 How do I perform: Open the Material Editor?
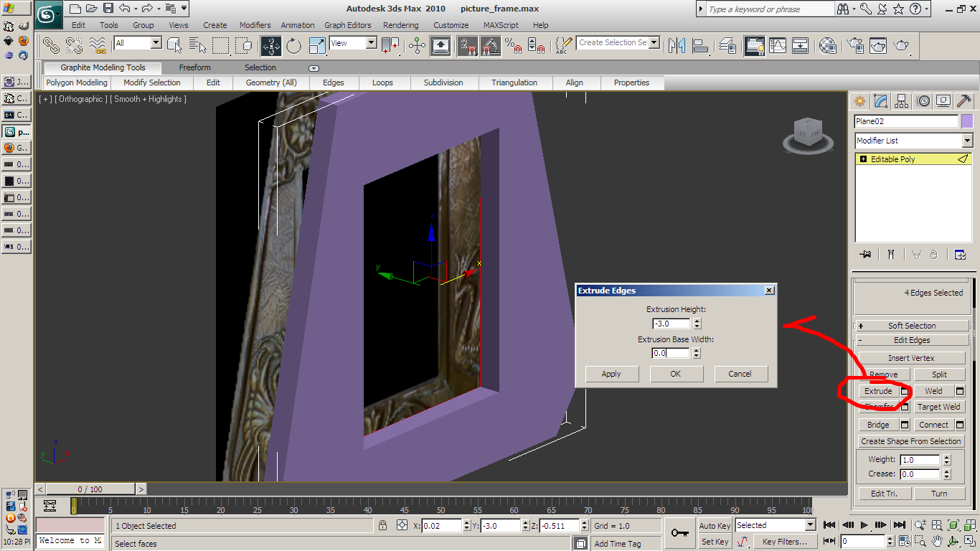point(827,46)
